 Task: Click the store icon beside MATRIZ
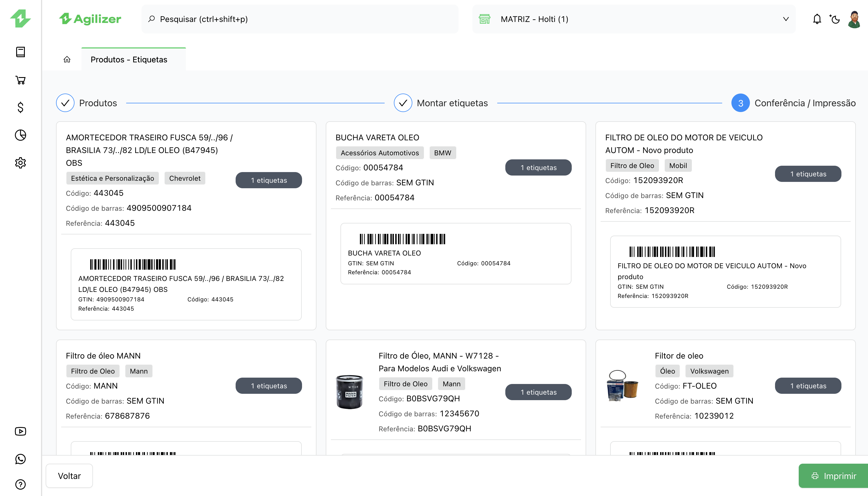(x=485, y=19)
